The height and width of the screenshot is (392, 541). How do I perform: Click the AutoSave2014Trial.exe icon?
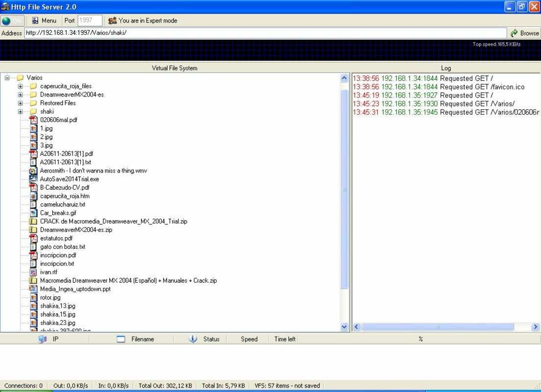33,179
